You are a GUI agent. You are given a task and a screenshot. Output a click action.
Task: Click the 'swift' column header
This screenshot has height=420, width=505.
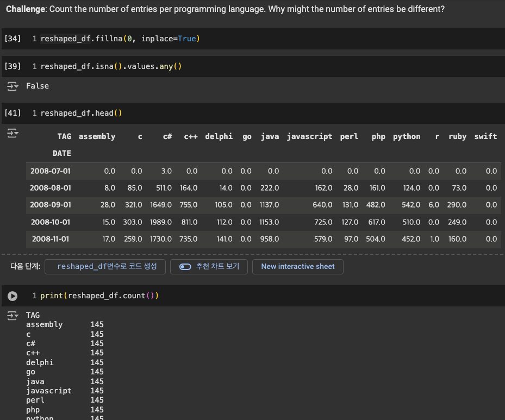(485, 136)
